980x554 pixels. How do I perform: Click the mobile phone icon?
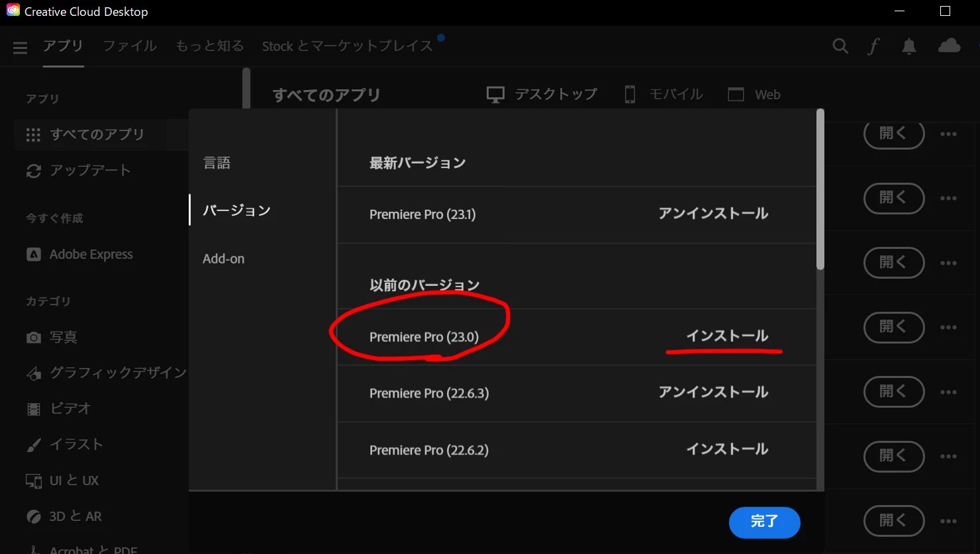(630, 95)
